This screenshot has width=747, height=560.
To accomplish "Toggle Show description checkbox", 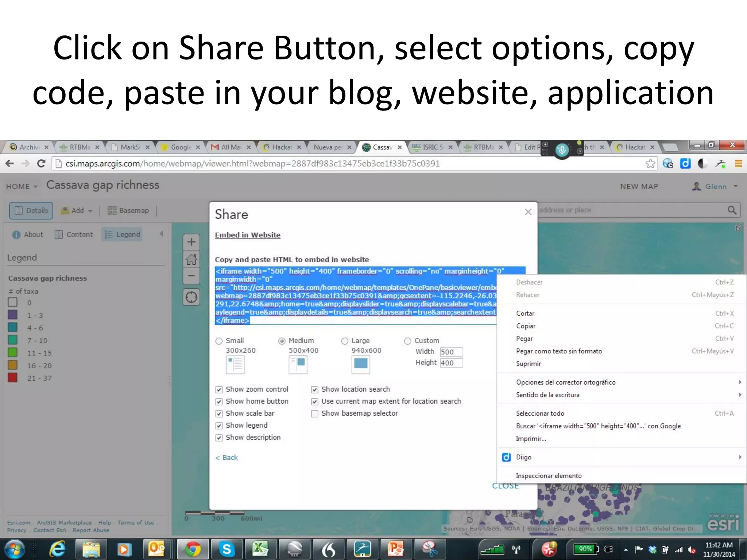I will click(x=219, y=437).
